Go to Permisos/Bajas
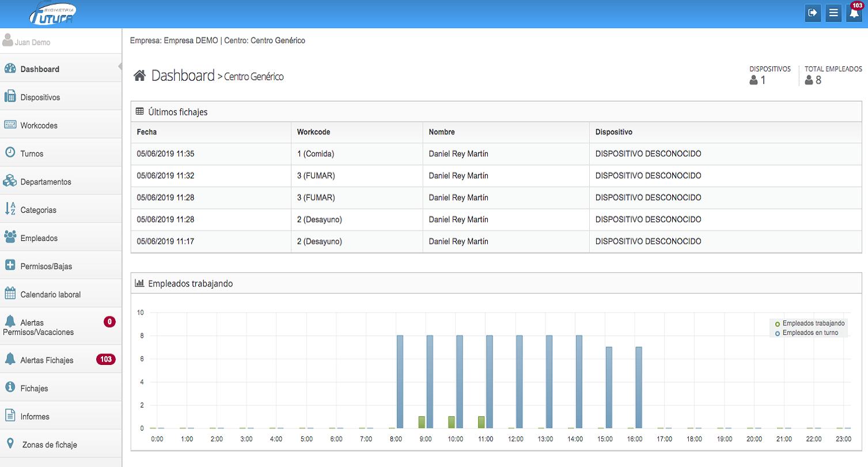 coord(61,266)
